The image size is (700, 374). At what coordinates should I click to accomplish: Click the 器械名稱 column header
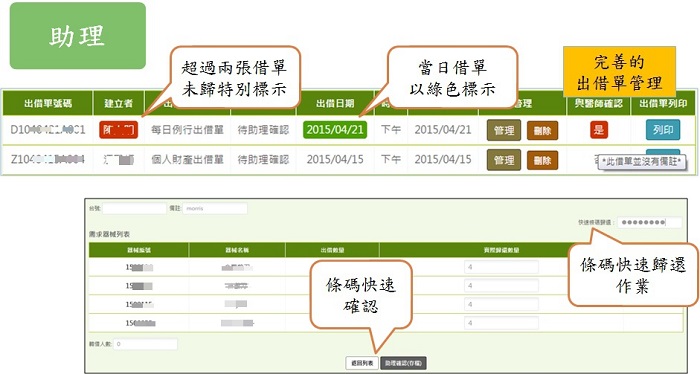click(x=237, y=250)
